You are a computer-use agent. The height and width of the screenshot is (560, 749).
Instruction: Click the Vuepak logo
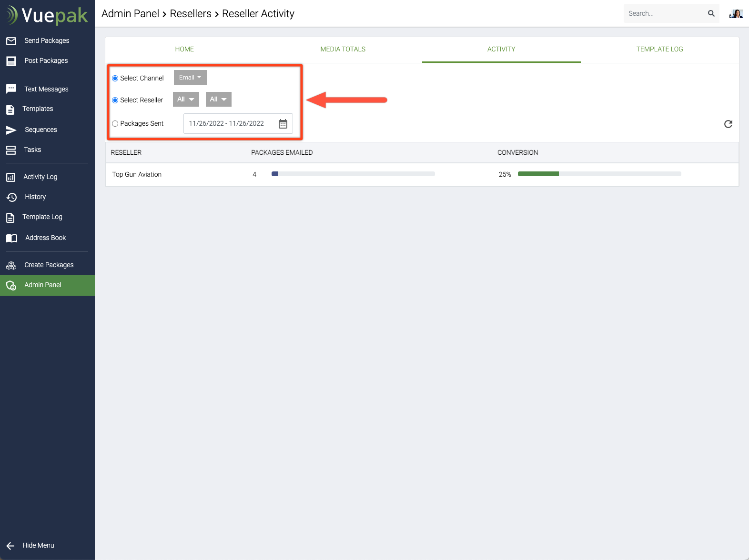tap(47, 15)
